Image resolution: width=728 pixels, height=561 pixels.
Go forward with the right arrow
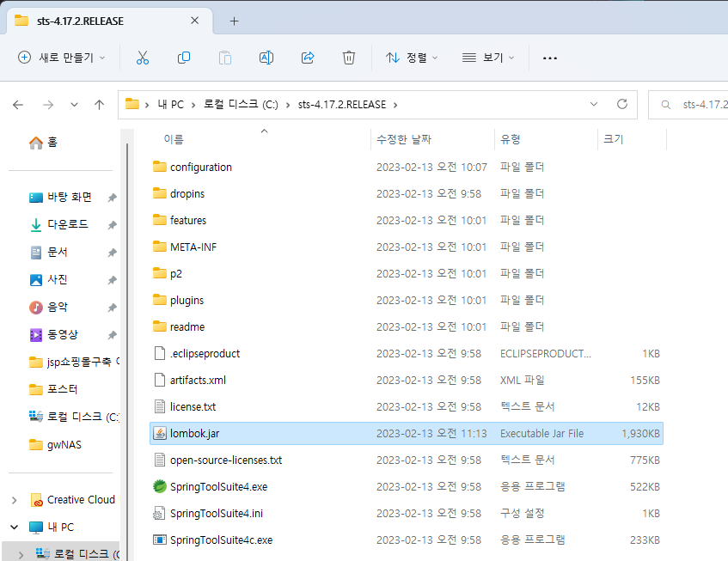[48, 105]
